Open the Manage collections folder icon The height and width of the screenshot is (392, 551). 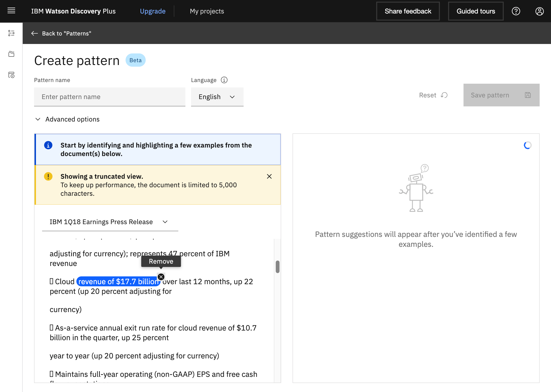[11, 54]
